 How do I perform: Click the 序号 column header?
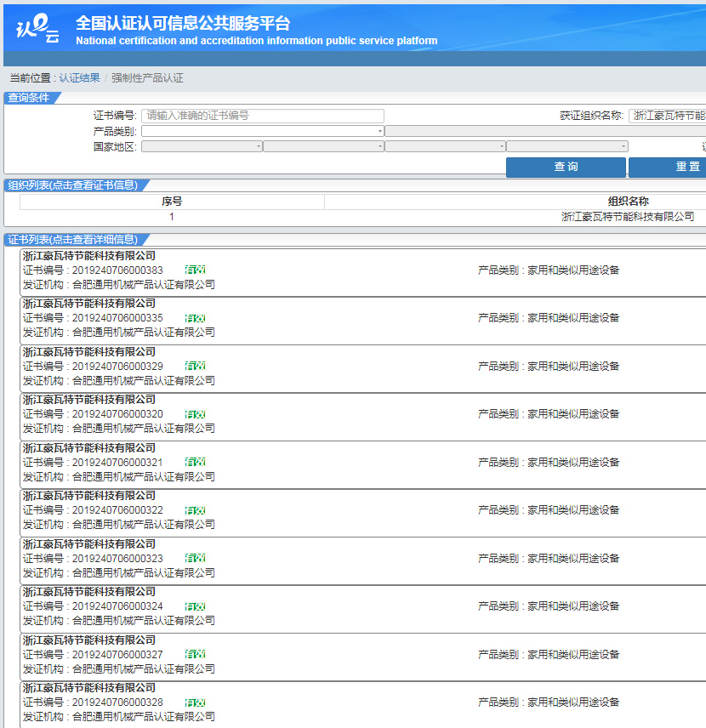click(x=172, y=202)
